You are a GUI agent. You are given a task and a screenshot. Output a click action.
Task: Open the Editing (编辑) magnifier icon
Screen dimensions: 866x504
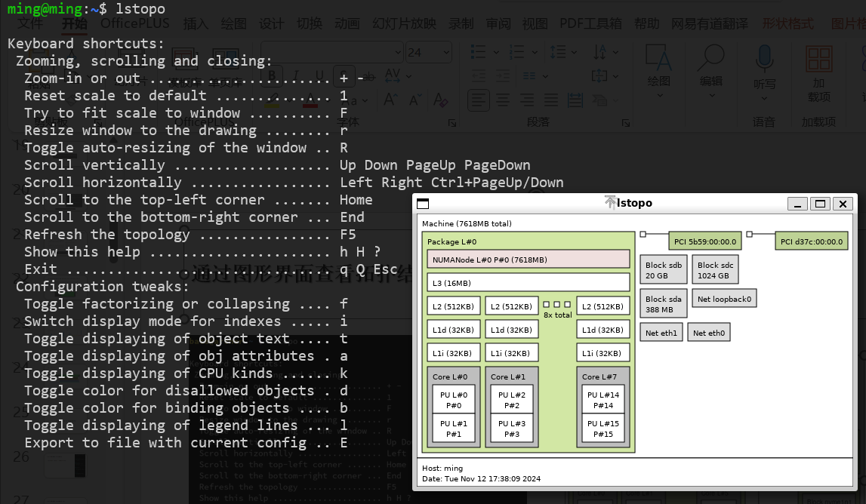pyautogui.click(x=710, y=58)
